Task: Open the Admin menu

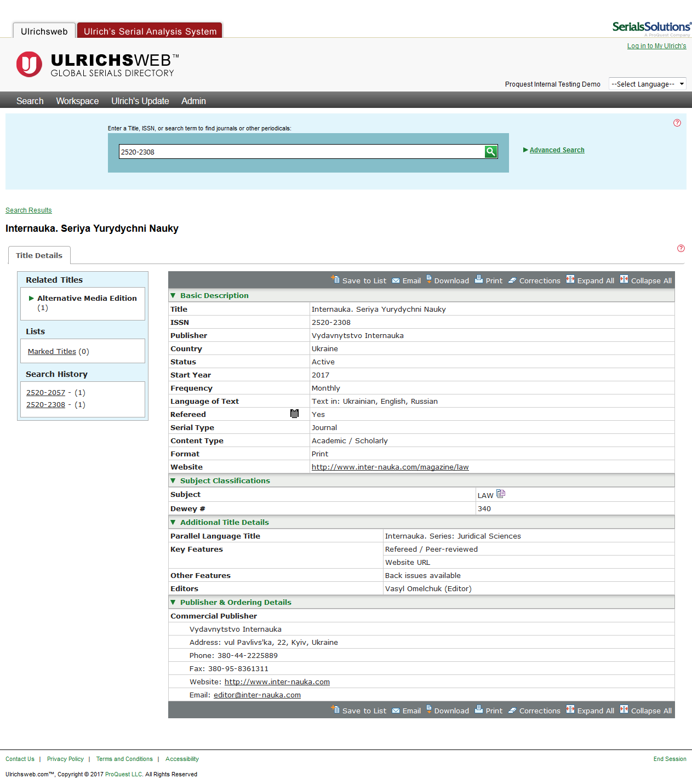Action: tap(193, 101)
